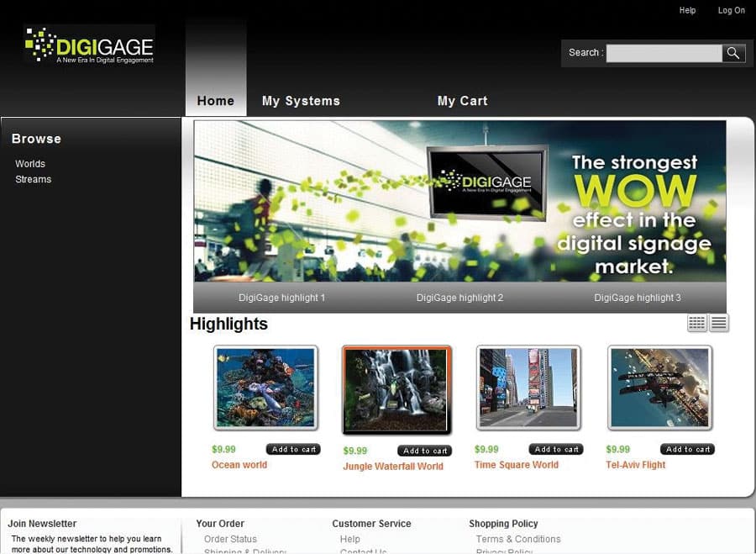The width and height of the screenshot is (756, 554).
Task: Click the Tel-Aviv Flight title link
Action: point(636,465)
